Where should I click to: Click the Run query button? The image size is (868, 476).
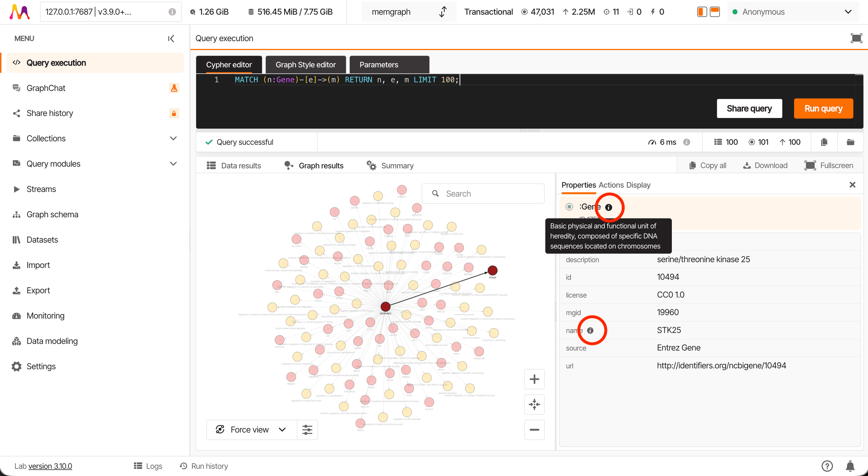pos(823,108)
